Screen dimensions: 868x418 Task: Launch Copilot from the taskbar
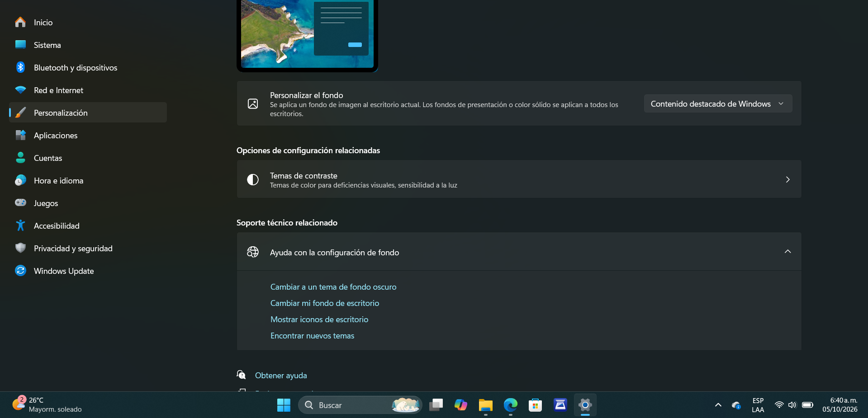click(x=461, y=405)
